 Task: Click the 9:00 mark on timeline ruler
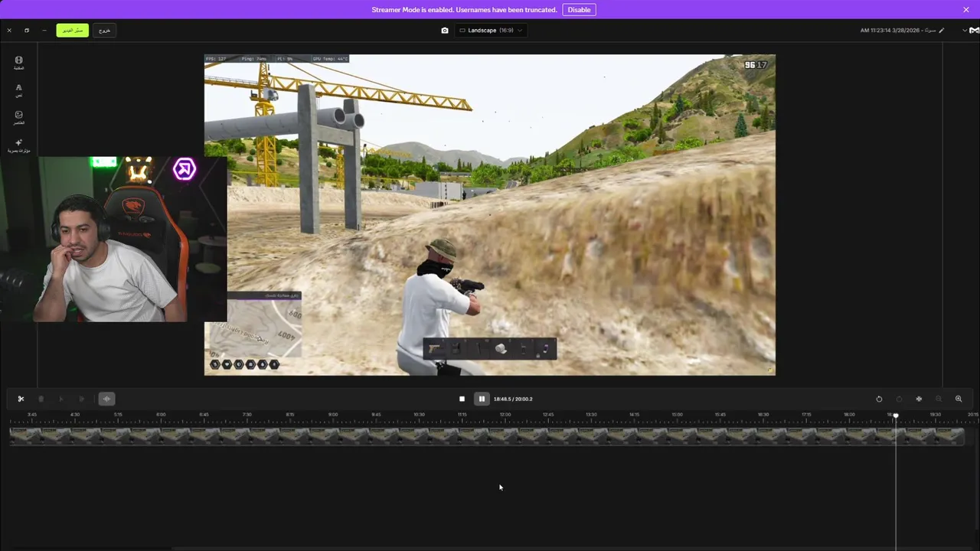(333, 415)
